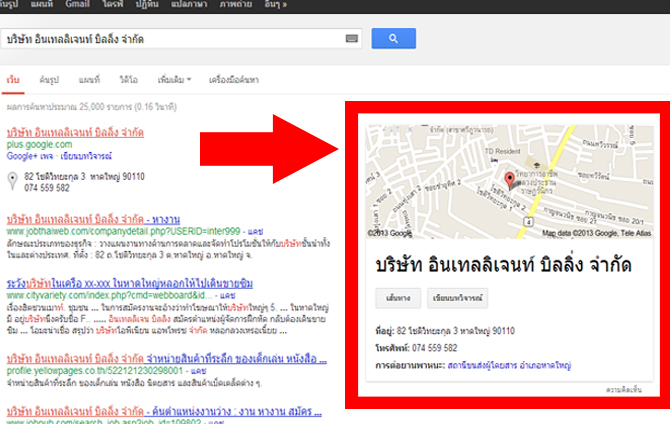The width and height of the screenshot is (670, 424).
Task: Open ภาพถ่าย (Photos) in the top bar
Action: coord(236,4)
